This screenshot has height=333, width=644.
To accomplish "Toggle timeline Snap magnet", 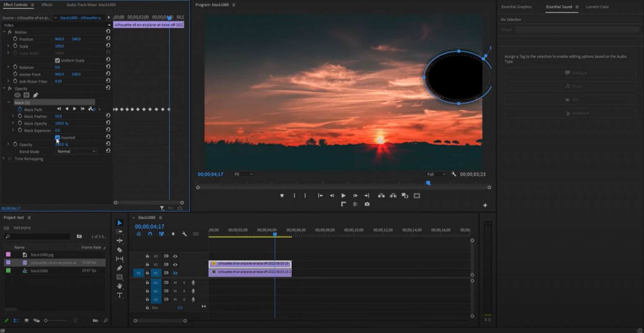I will pos(150,234).
